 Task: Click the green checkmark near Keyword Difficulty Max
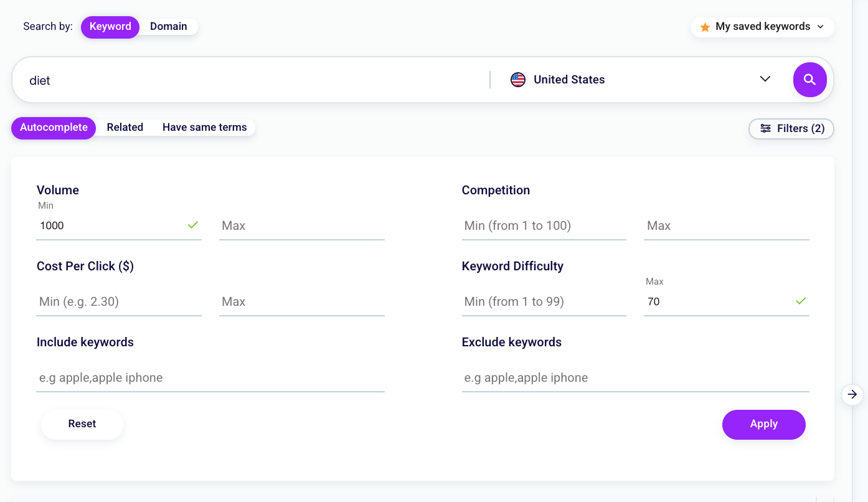coord(801,301)
